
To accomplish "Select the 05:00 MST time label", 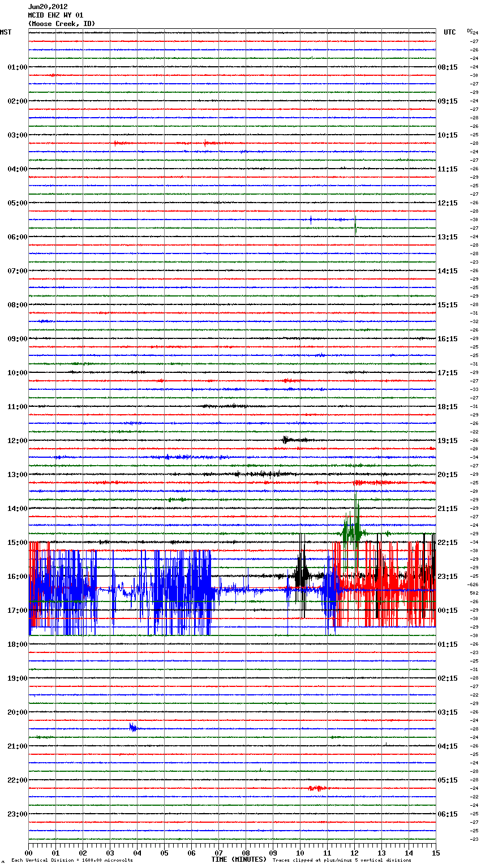I will [x=18, y=203].
